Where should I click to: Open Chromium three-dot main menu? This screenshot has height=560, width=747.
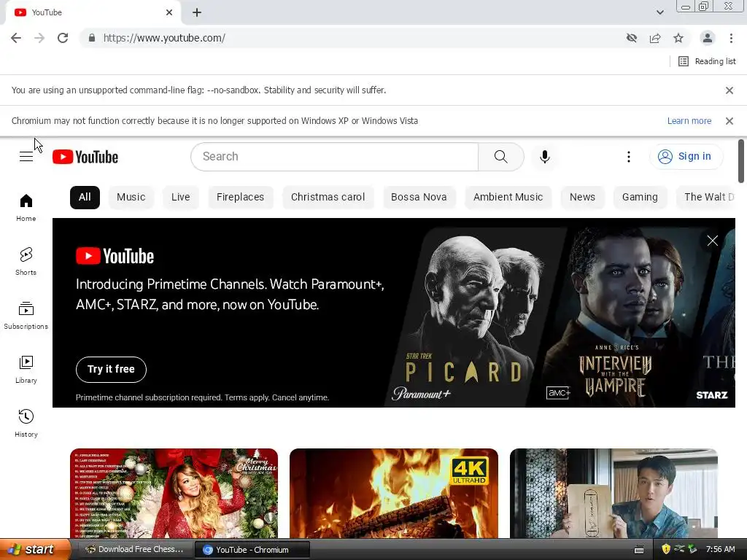point(731,38)
